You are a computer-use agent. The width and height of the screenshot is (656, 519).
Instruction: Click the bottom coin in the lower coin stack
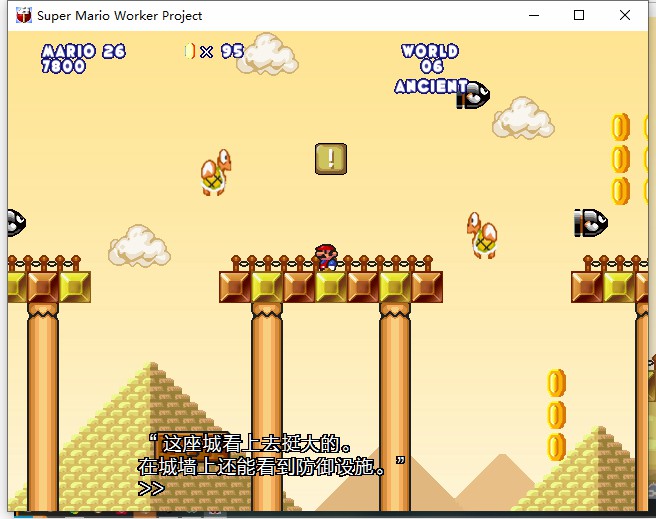point(557,447)
